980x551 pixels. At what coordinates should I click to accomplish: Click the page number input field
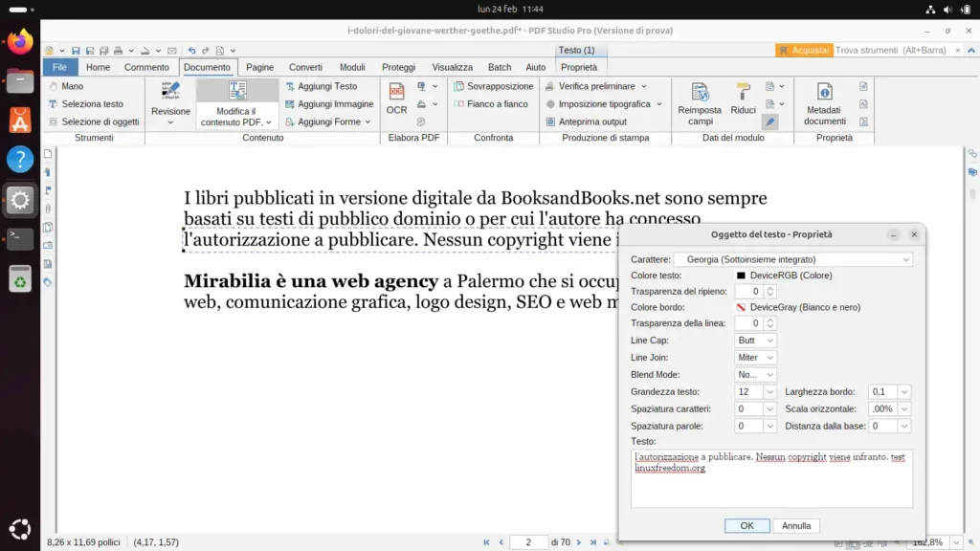[529, 541]
